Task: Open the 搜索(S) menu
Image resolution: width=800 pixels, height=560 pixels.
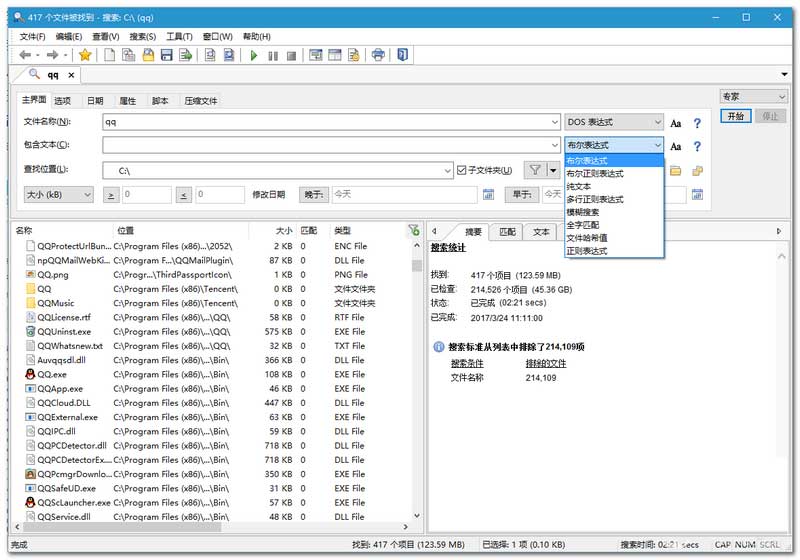Action: point(143,37)
